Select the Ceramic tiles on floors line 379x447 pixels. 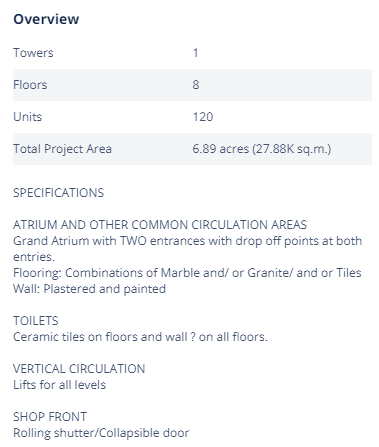140,337
